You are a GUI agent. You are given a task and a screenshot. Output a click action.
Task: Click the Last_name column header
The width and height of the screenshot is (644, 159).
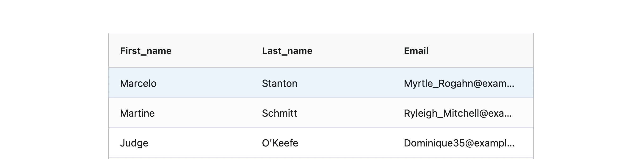[287, 51]
